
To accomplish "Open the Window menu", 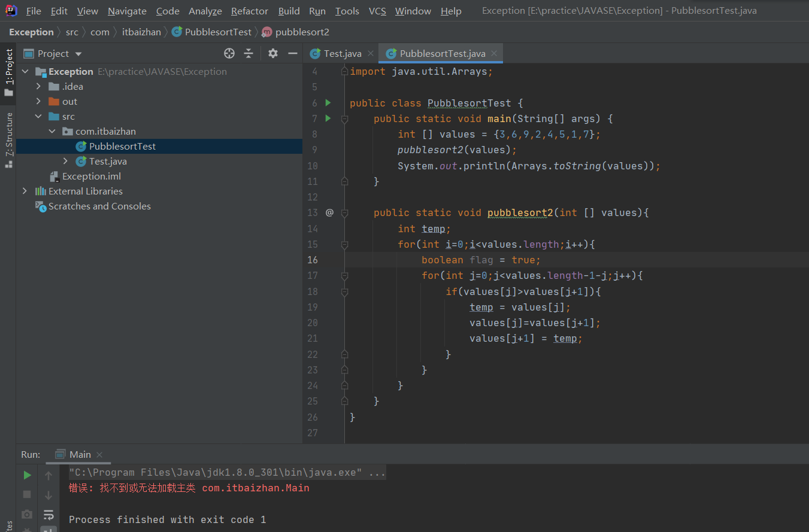I will coord(413,11).
